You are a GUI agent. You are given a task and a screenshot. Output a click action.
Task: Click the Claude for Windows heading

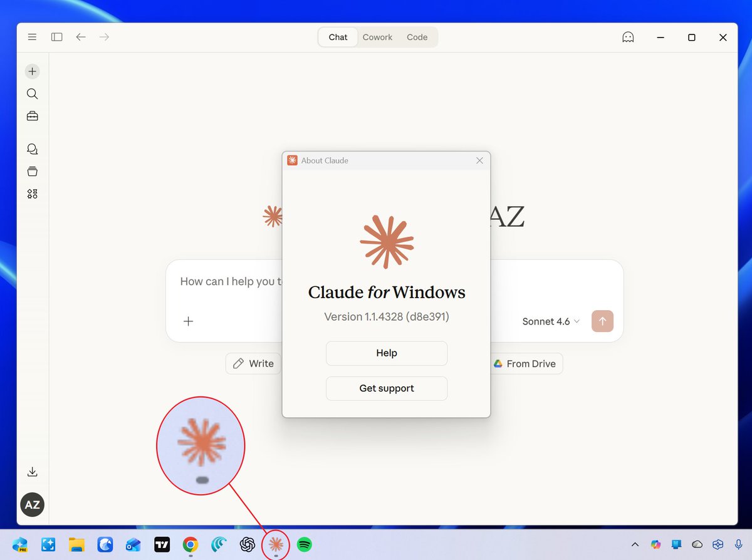point(387,293)
